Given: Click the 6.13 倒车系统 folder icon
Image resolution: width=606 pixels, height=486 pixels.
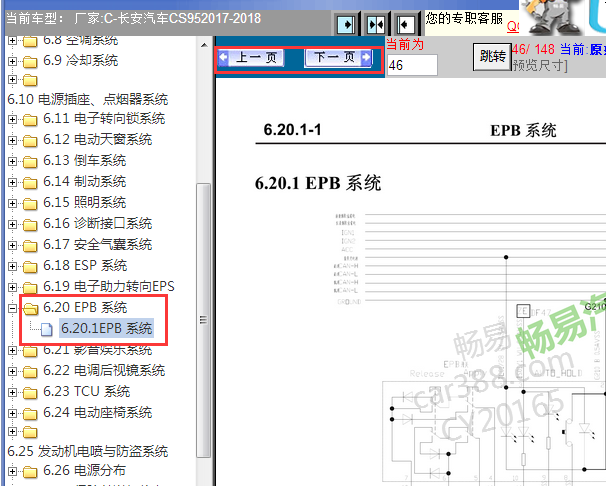Looking at the screenshot, I should pyautogui.click(x=30, y=161).
